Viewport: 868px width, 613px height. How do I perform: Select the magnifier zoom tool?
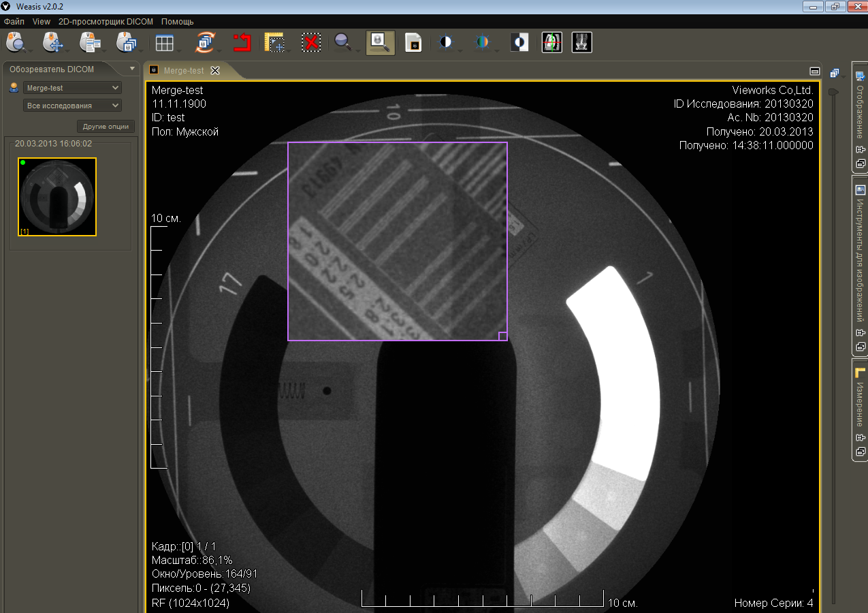(x=342, y=42)
